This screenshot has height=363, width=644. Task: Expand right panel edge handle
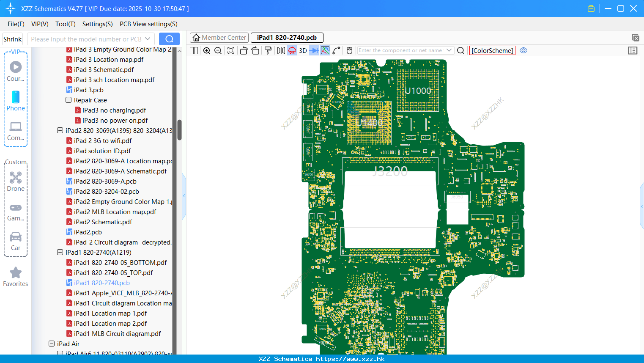pos(642,206)
